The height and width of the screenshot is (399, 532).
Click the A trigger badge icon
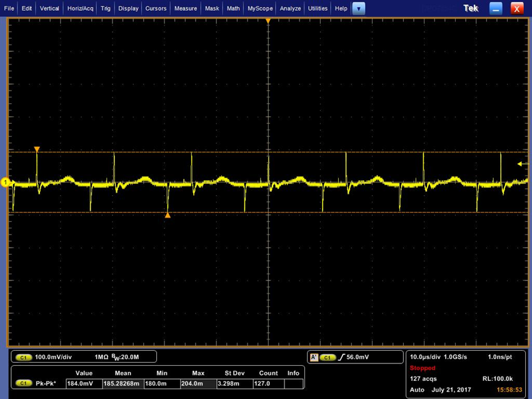coord(314,358)
